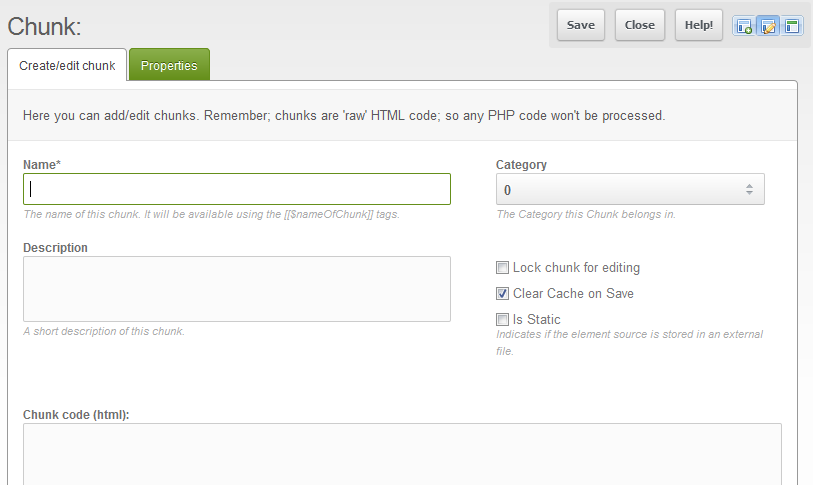Uncheck Clear Cache on Save
This screenshot has height=485, width=813.
502,294
